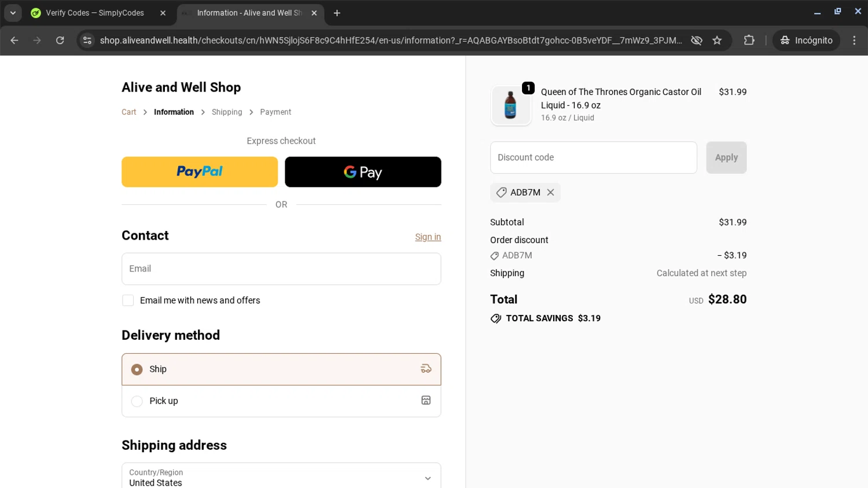This screenshot has width=868, height=488.
Task: Select the Pick up radio button
Action: click(x=137, y=401)
